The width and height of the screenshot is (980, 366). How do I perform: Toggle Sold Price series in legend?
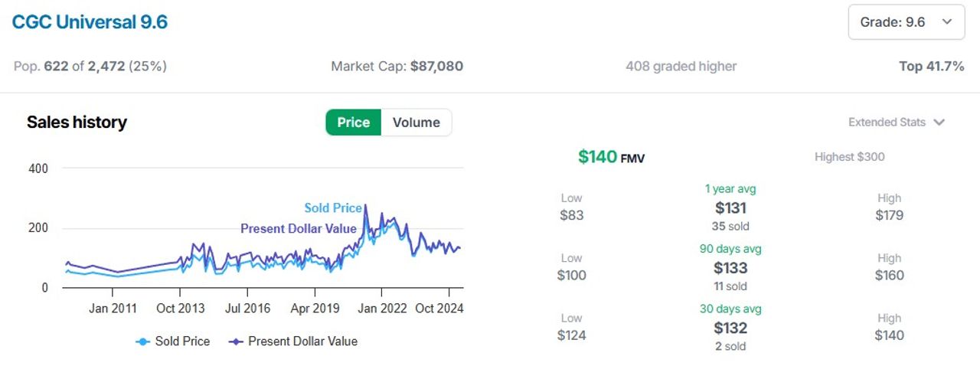pos(173,341)
